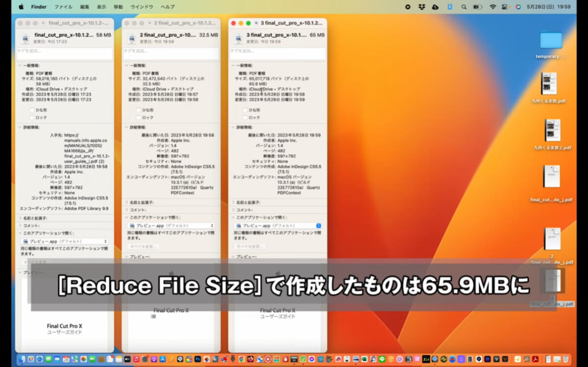Click the cloud icon in the menu bar
The width and height of the screenshot is (588, 367).
[x=435, y=7]
